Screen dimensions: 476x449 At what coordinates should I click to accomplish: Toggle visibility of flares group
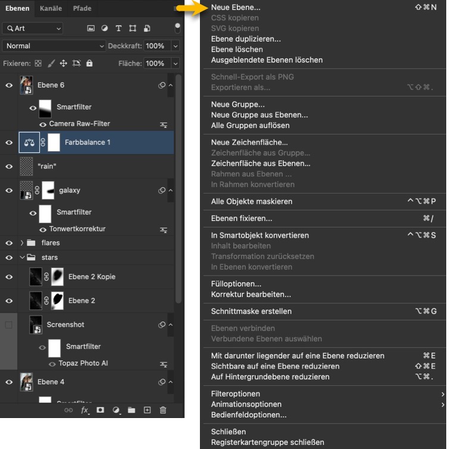coord(9,243)
